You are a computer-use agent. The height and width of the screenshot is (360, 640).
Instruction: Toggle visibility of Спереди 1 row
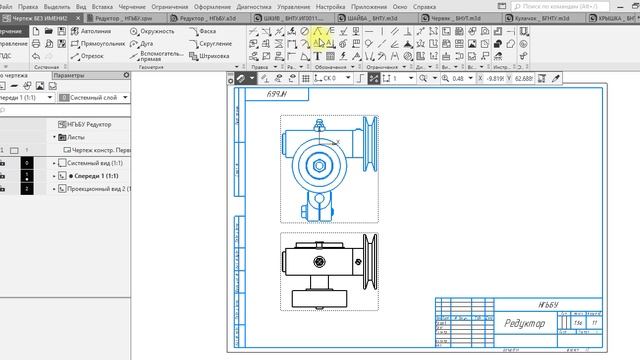(3, 176)
